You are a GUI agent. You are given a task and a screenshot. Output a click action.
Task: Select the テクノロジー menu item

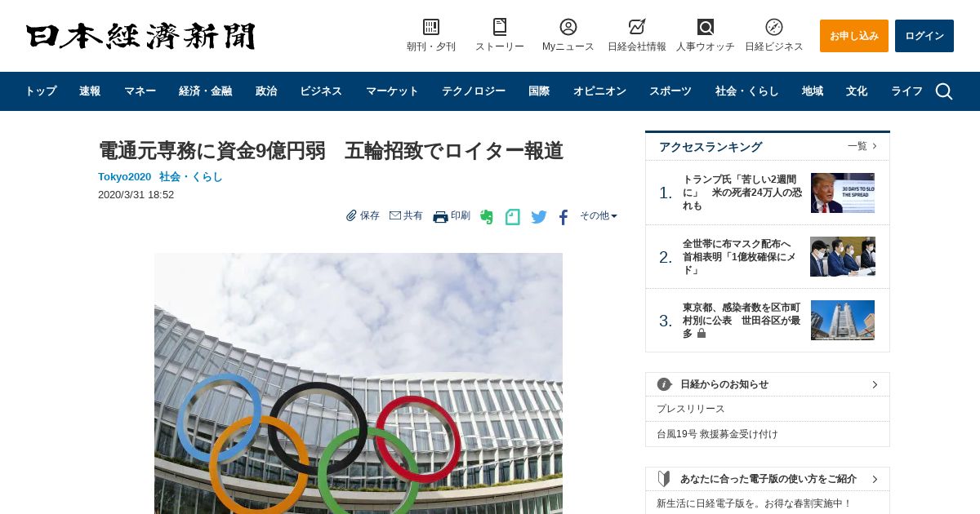pos(474,91)
